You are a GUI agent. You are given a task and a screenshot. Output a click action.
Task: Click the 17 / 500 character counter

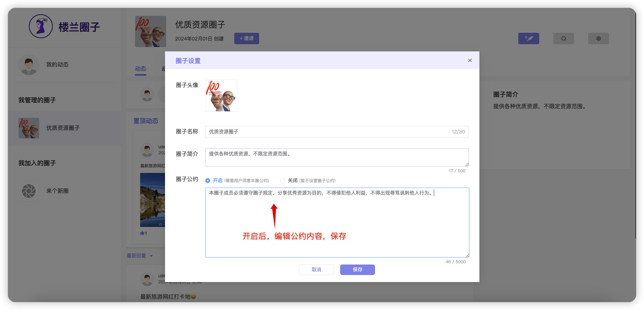(457, 171)
